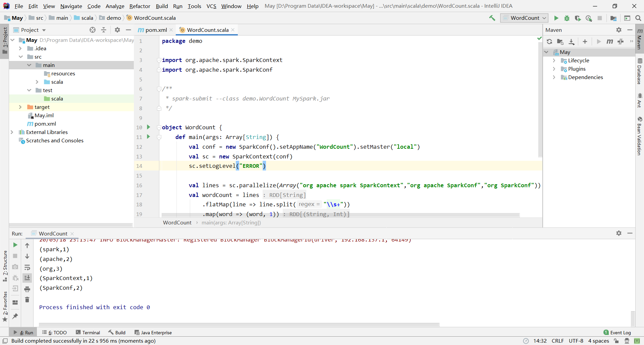
Task: Toggle the Database side tool window
Action: (x=640, y=71)
